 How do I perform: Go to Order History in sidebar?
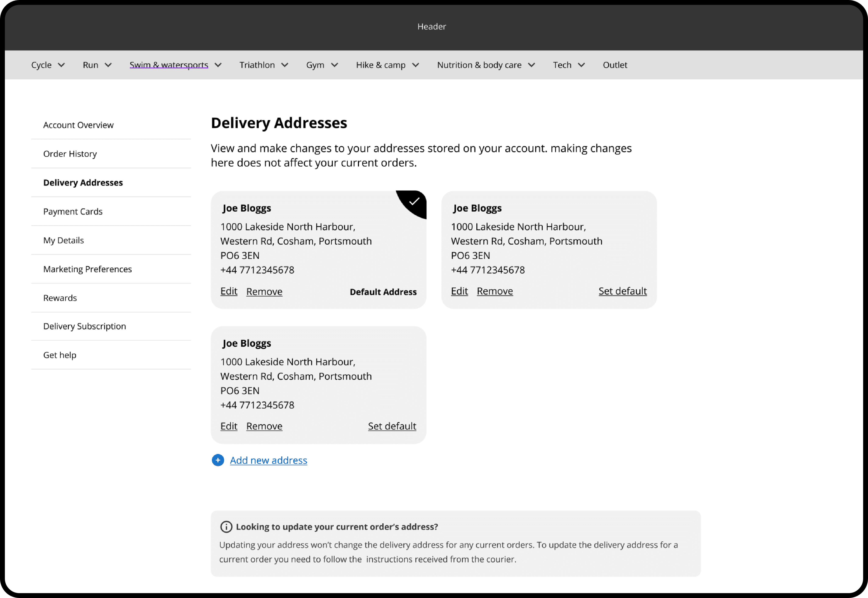[x=70, y=154]
